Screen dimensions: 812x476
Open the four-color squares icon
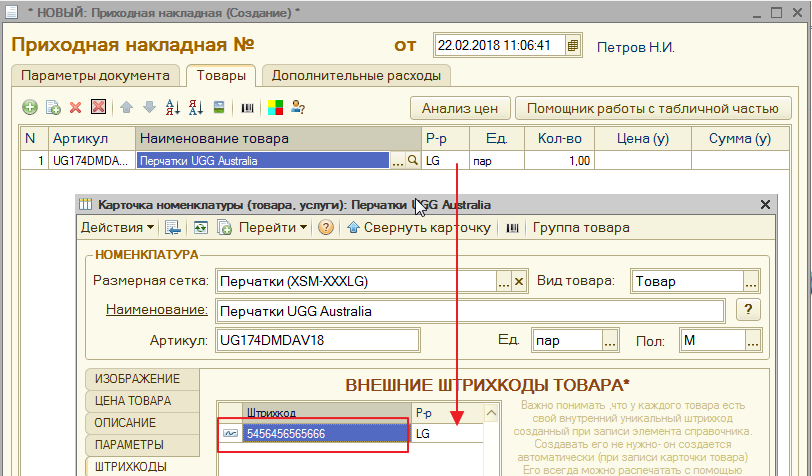[276, 108]
